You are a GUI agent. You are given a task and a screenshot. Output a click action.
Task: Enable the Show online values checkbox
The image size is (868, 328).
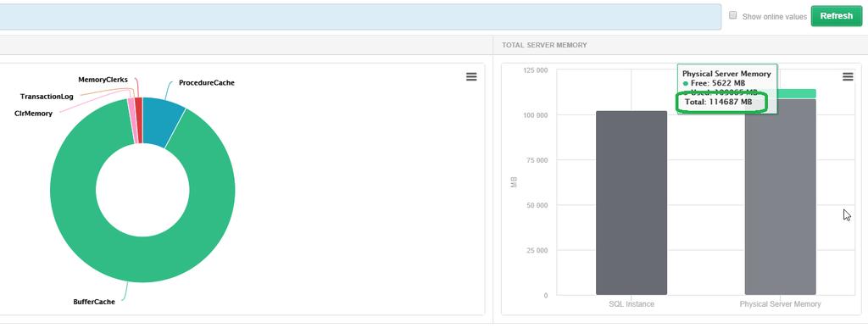[x=733, y=15]
